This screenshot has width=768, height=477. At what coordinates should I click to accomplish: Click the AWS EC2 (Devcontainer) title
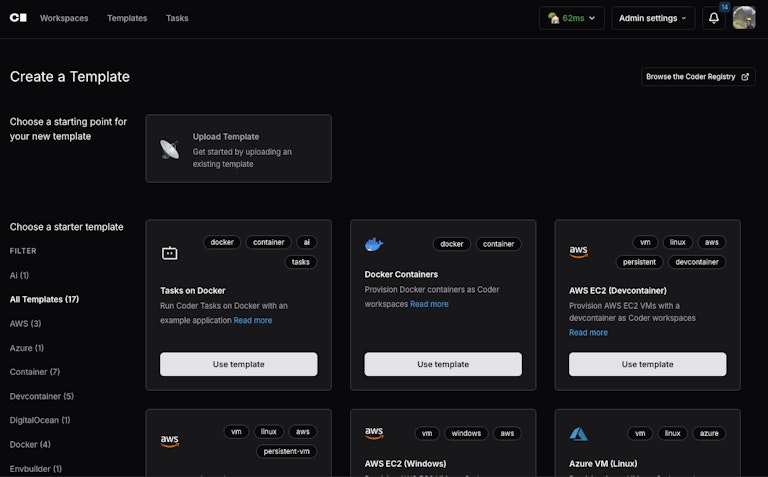[618, 290]
